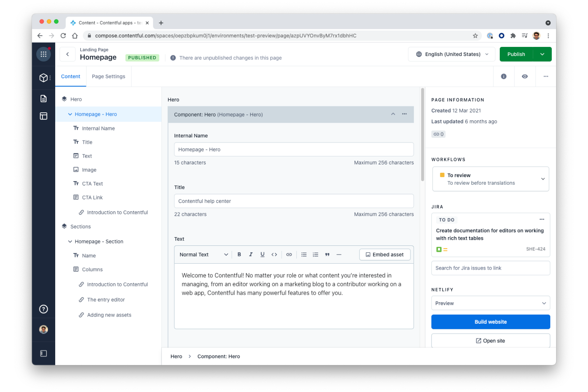This screenshot has height=392, width=588.
Task: Select The entry editor tree link
Action: click(x=106, y=299)
